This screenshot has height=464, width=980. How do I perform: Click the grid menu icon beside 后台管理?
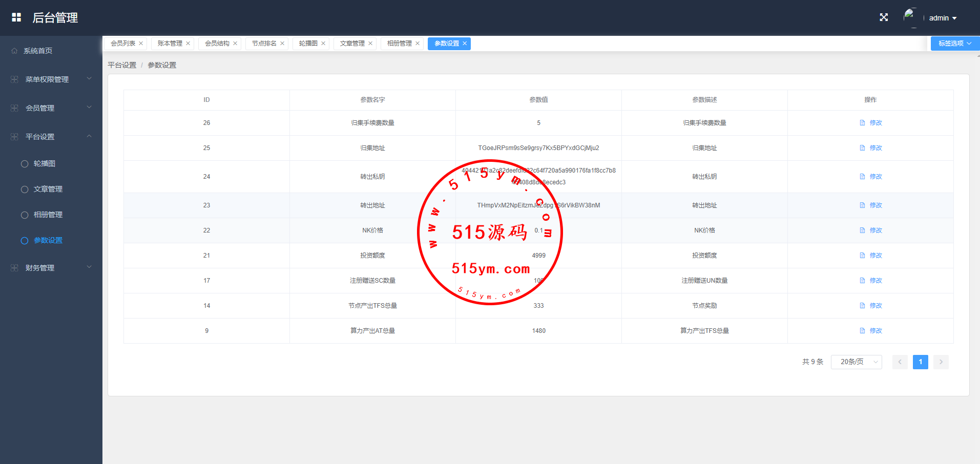16,17
